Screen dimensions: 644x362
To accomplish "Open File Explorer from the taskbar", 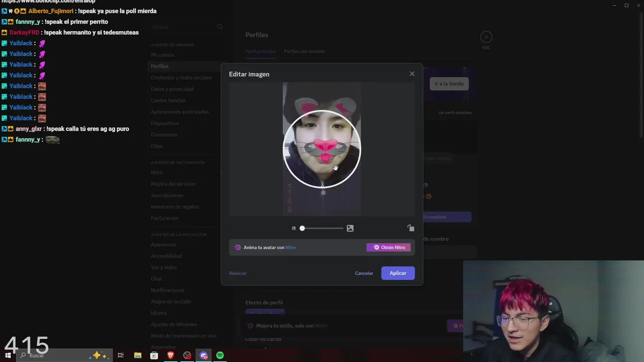I will coord(137,355).
